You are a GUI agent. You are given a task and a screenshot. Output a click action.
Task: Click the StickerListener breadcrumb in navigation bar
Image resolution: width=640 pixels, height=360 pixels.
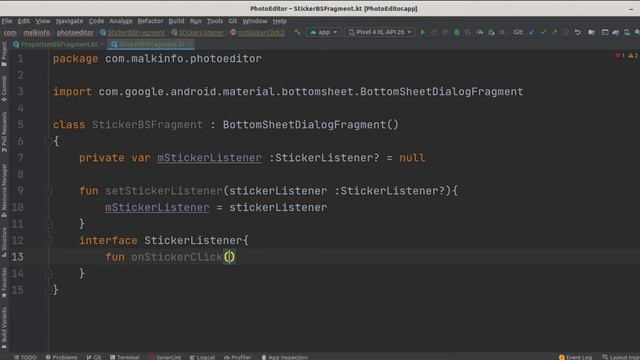(x=198, y=32)
